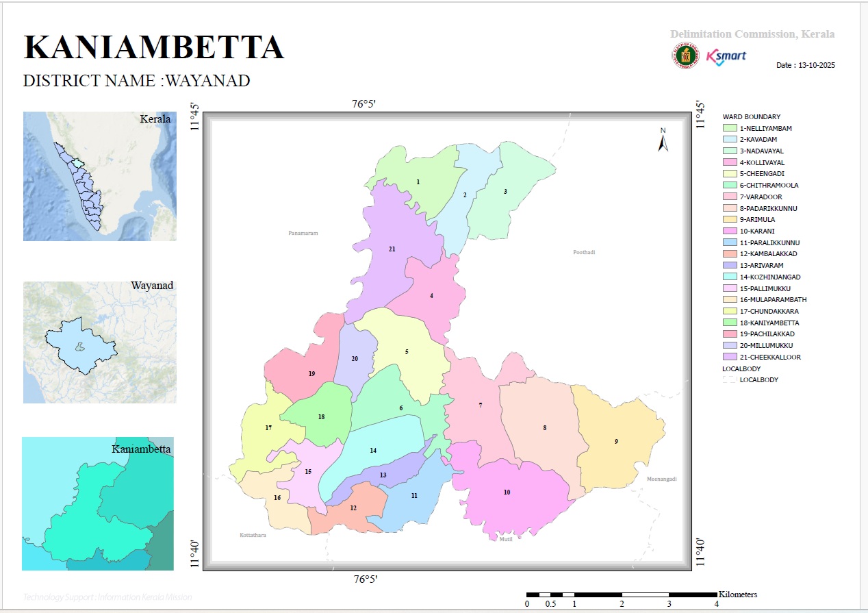The height and width of the screenshot is (613, 868).
Task: Select ward 17 yellow region on map
Action: click(268, 428)
